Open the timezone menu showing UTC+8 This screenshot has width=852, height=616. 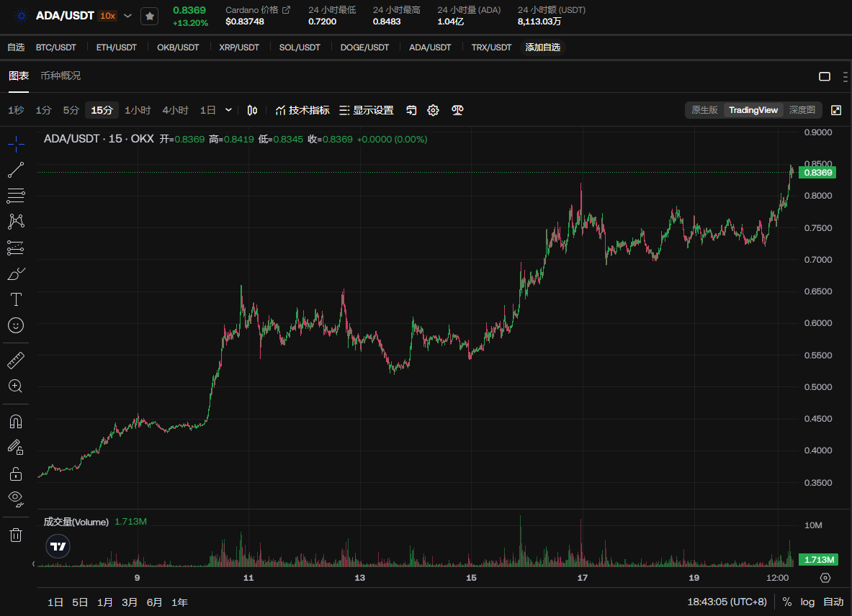point(727,602)
